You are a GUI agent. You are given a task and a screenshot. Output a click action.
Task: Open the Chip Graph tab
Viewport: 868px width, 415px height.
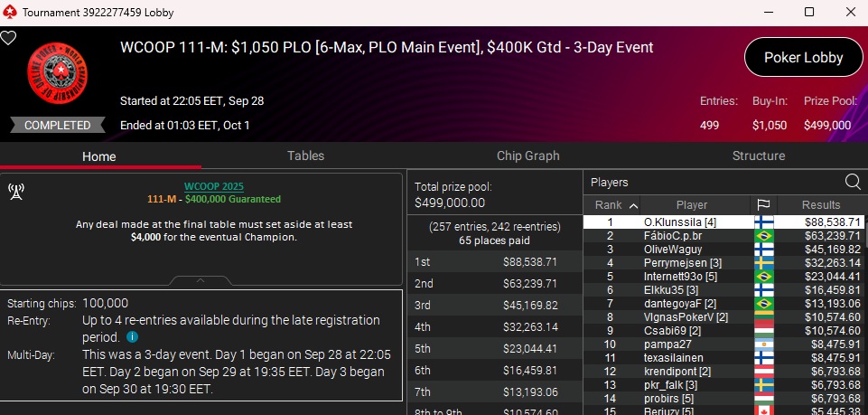pyautogui.click(x=528, y=156)
